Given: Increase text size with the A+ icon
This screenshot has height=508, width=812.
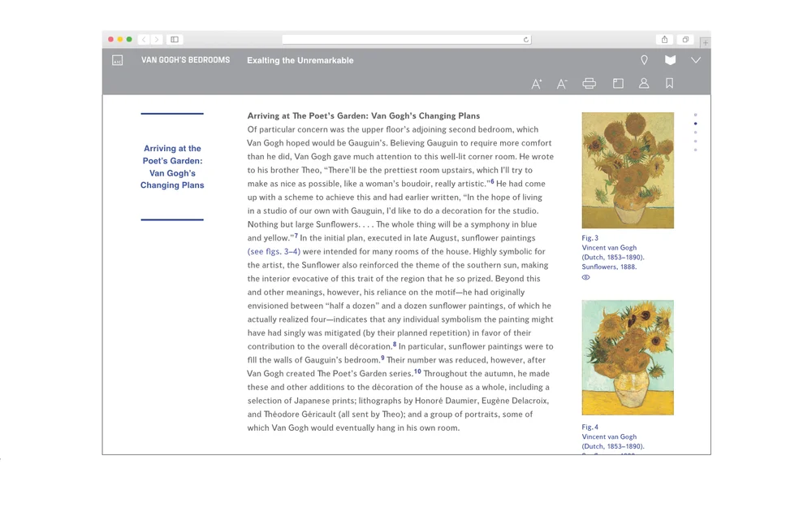Looking at the screenshot, I should 537,84.
